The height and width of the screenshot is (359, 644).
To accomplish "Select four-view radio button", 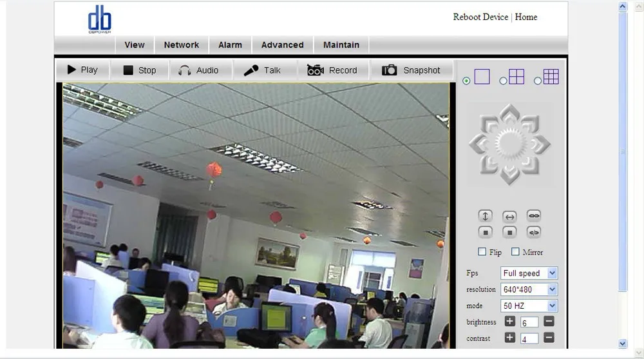I will (x=503, y=81).
